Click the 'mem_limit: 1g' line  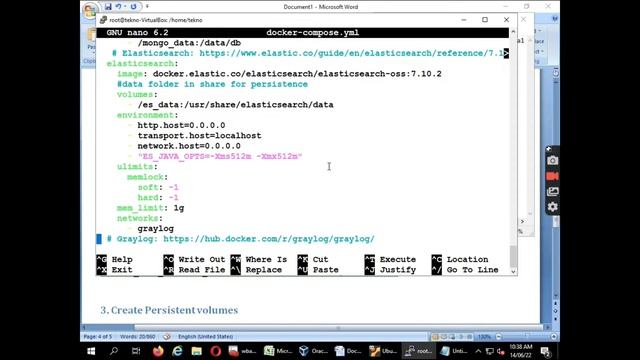(150, 208)
